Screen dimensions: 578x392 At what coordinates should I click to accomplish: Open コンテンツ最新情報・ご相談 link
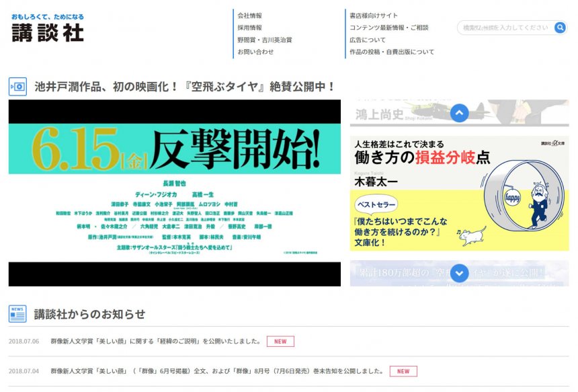pos(388,28)
